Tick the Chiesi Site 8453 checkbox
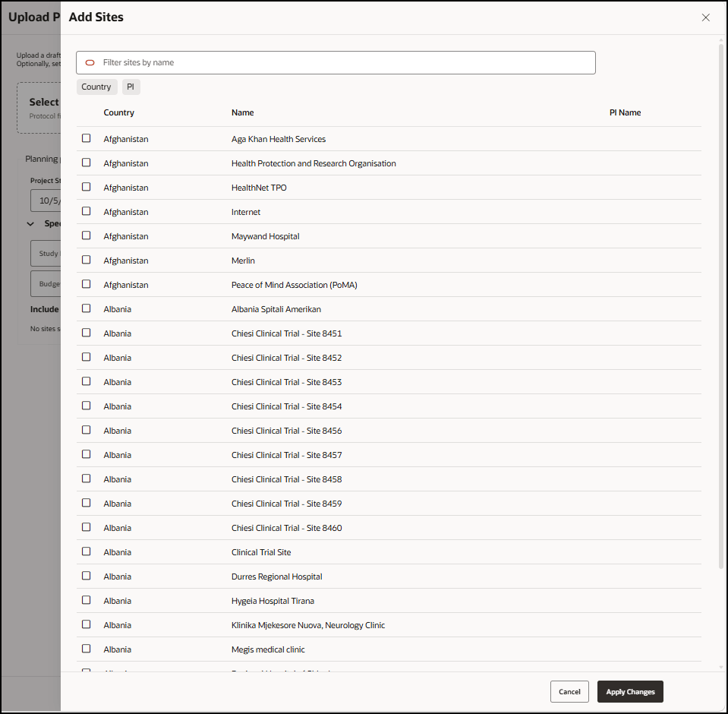Viewport: 728px width, 714px height. (87, 381)
